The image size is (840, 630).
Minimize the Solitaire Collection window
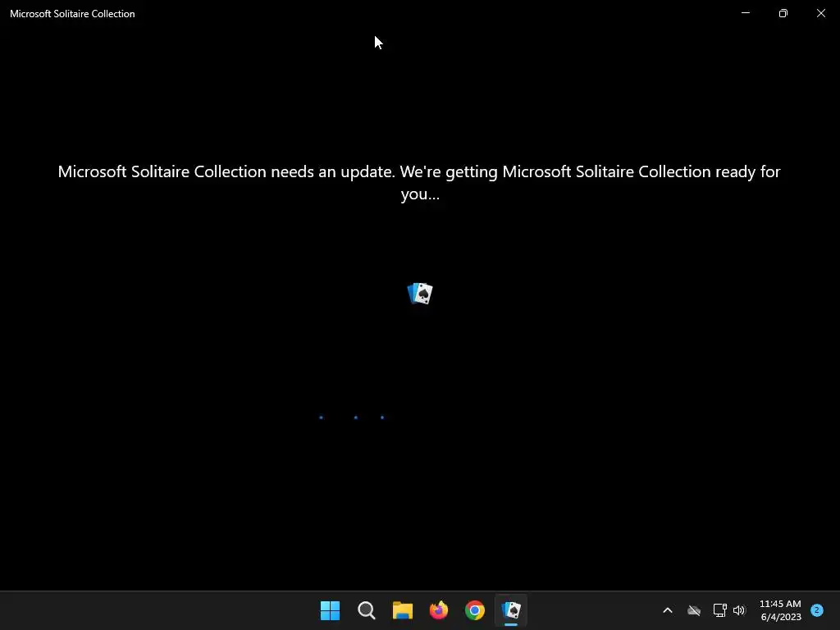[x=745, y=13]
